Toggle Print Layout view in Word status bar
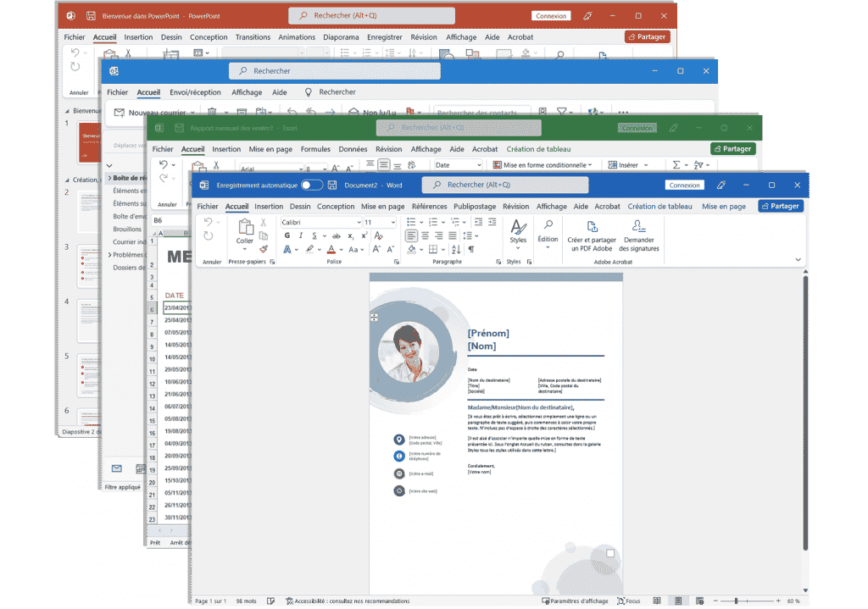 coord(678,601)
